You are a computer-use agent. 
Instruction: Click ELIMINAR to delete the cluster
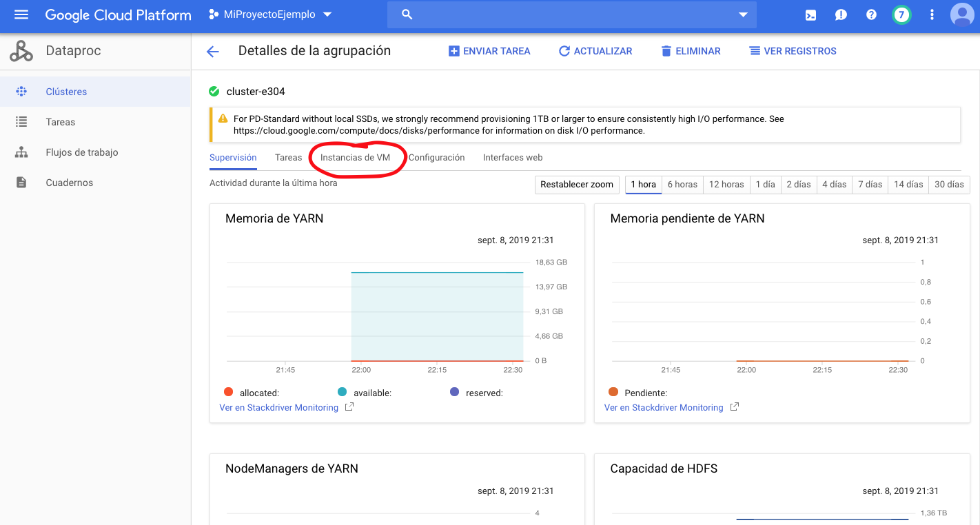[x=691, y=51]
